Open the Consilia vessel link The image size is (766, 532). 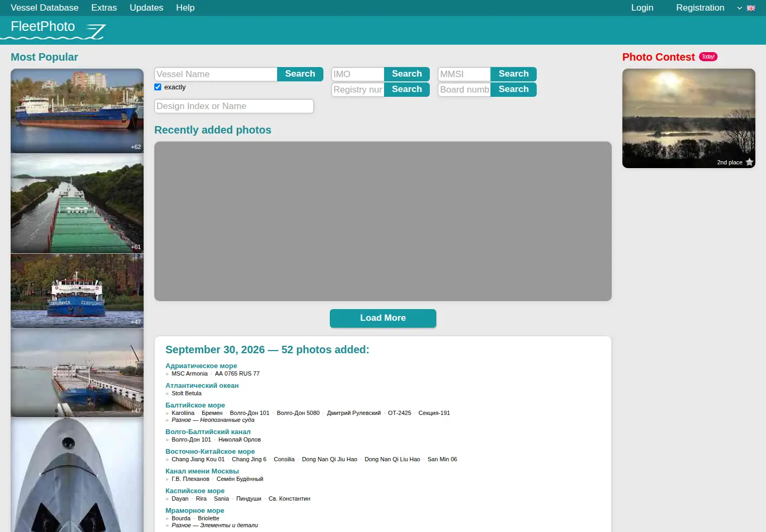[284, 459]
